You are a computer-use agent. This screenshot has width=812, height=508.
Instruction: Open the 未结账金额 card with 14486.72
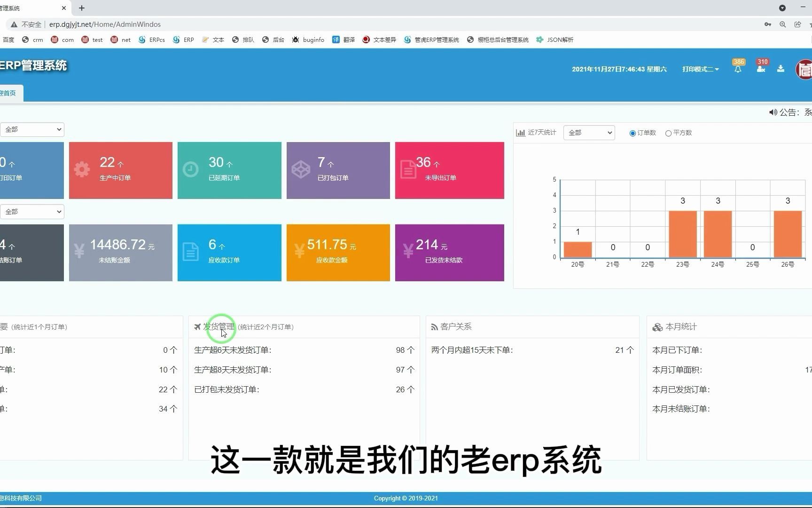[x=121, y=253]
